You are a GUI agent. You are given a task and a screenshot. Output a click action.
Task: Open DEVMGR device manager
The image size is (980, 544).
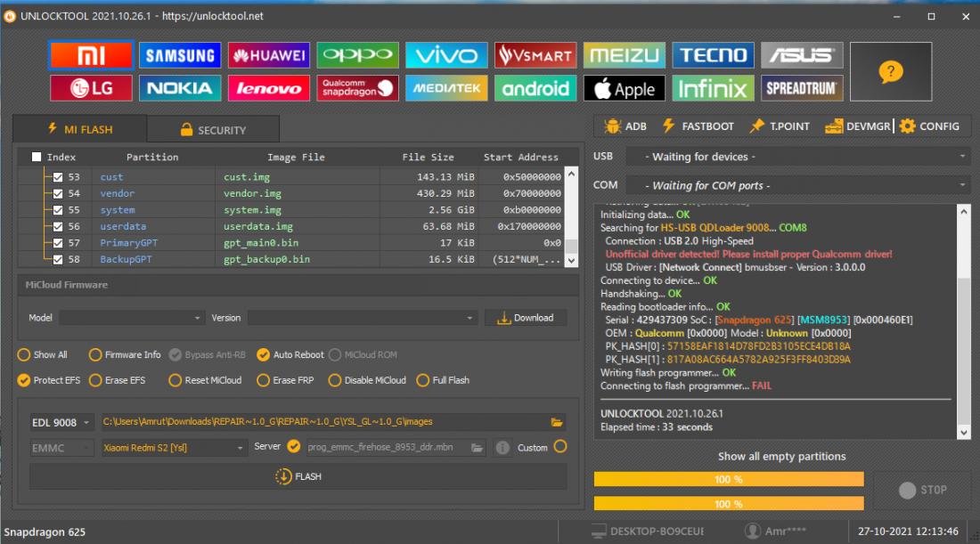click(857, 126)
